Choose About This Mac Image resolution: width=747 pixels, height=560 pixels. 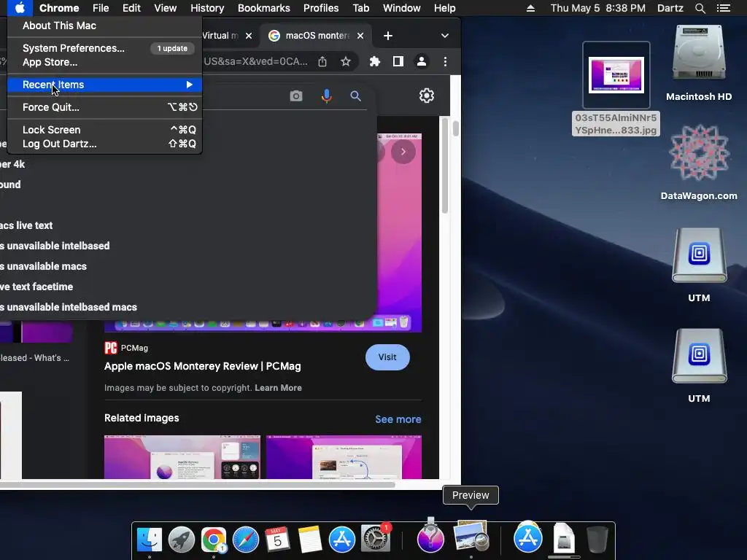pos(105,26)
